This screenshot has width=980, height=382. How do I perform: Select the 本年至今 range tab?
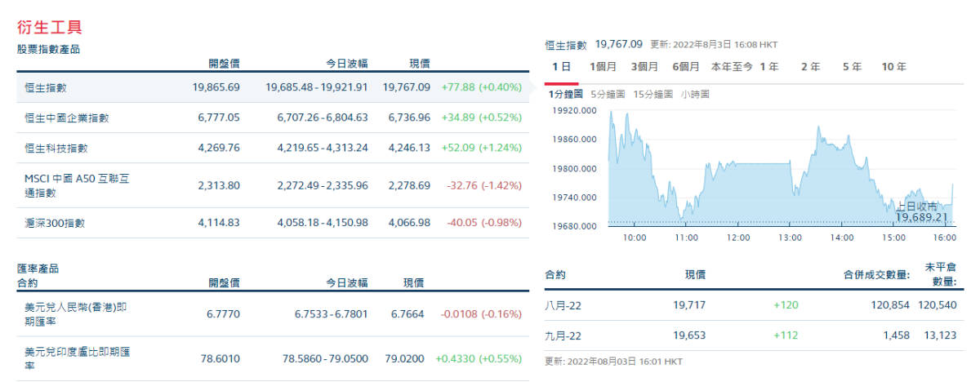(x=731, y=67)
